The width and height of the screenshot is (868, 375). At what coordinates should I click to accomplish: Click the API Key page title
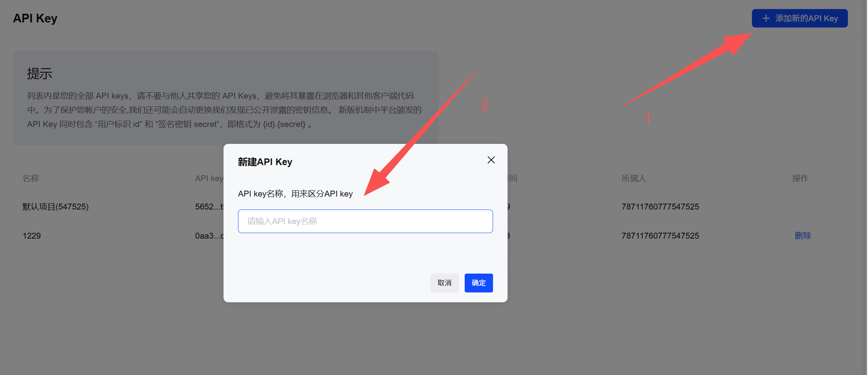coord(35,18)
